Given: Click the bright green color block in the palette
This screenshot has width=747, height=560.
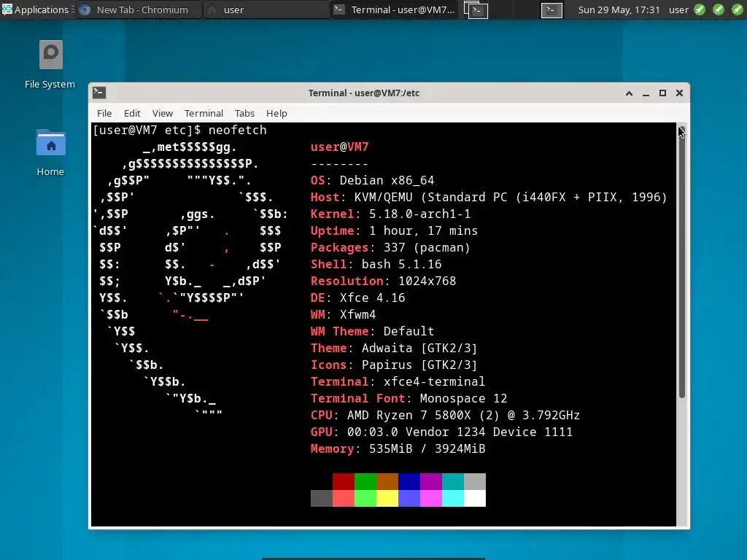Looking at the screenshot, I should coord(365,498).
